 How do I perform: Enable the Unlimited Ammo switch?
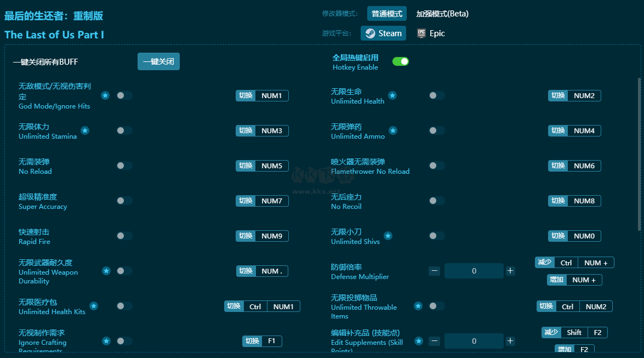pos(437,130)
